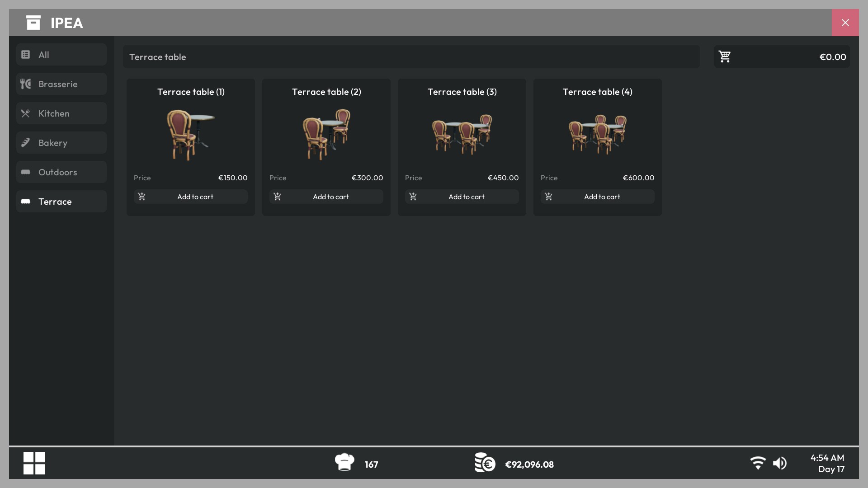Click the Terrace table (1) title
Image resolution: width=868 pixels, height=488 pixels.
click(x=191, y=92)
